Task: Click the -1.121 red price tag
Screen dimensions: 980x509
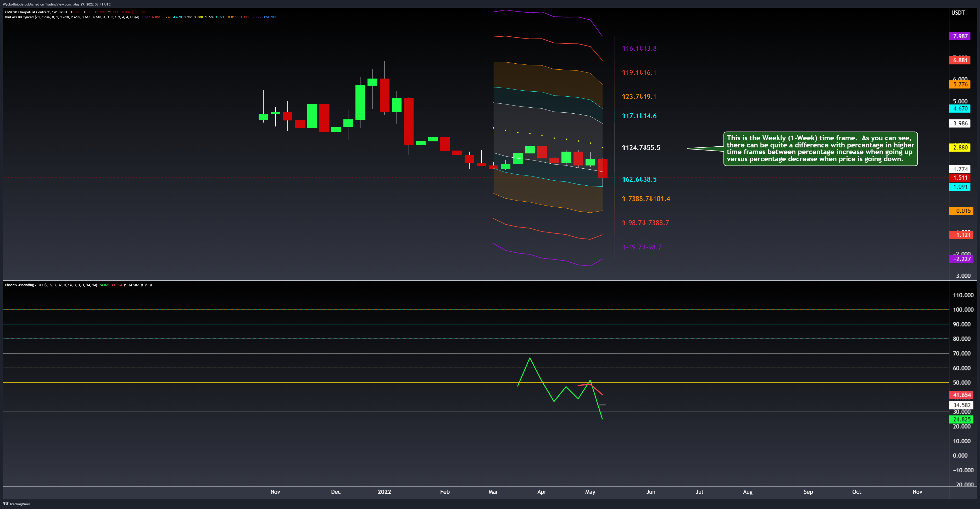Action: click(961, 235)
